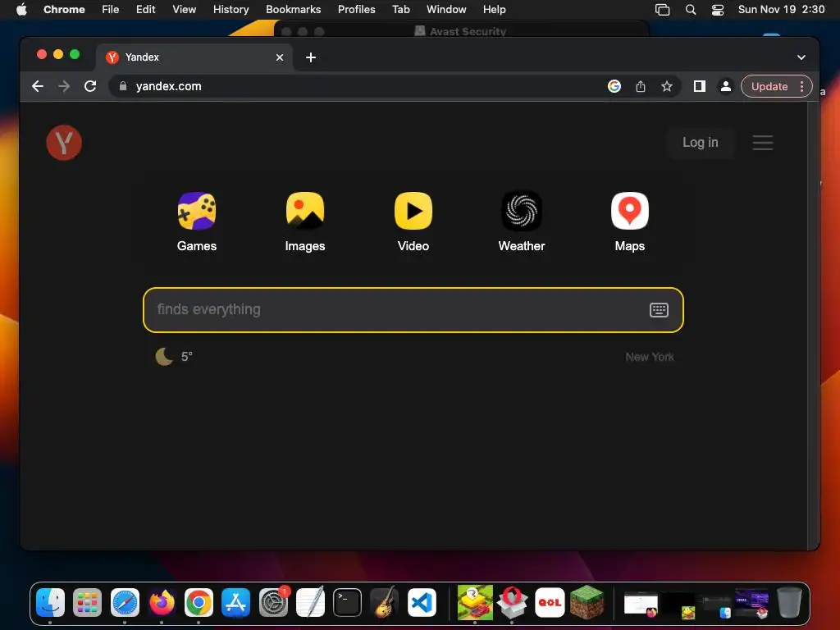Open Chrome three-dot menu
Viewport: 840px width, 630px height.
tap(801, 86)
